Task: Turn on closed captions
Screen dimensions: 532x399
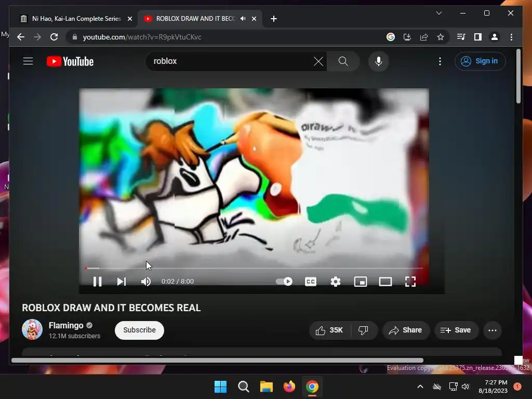Action: point(311,282)
